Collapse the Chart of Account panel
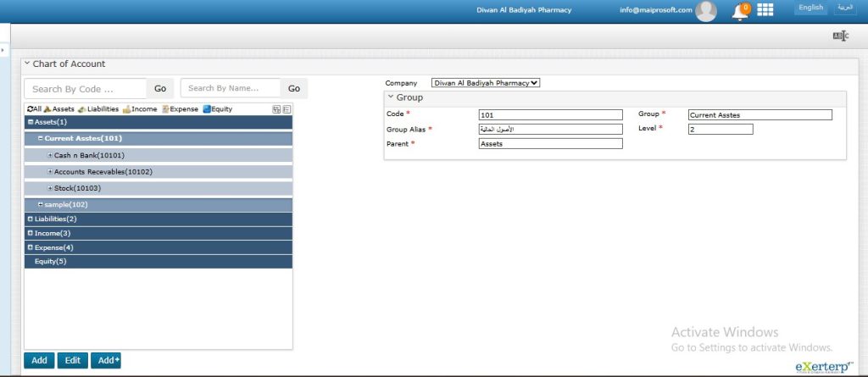The height and width of the screenshot is (377, 868). coord(27,64)
